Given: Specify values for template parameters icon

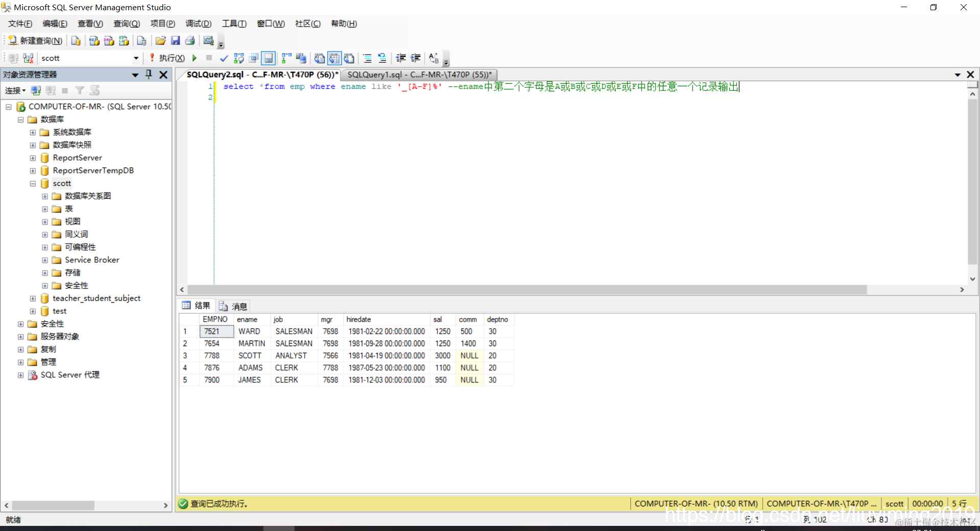Looking at the screenshot, I should pos(434,58).
